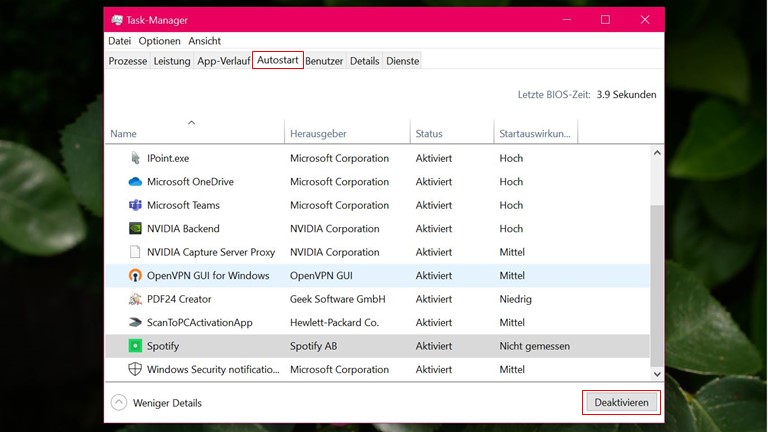
Task: Click the scrollbar down arrow
Action: (657, 372)
